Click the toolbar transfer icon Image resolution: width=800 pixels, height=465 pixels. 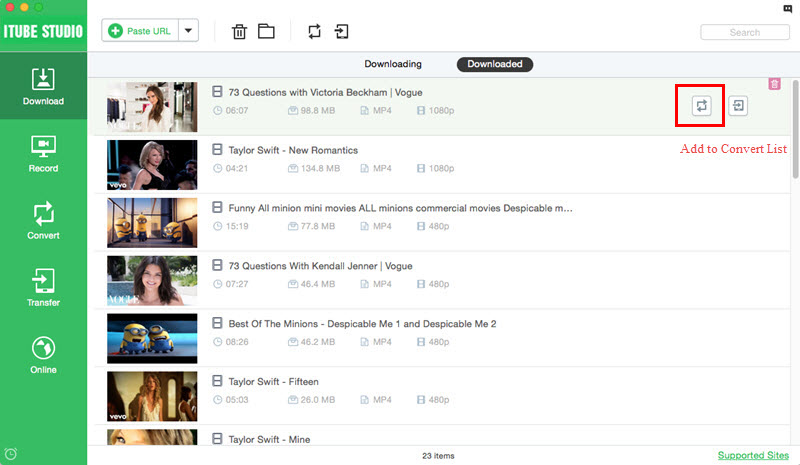341,32
